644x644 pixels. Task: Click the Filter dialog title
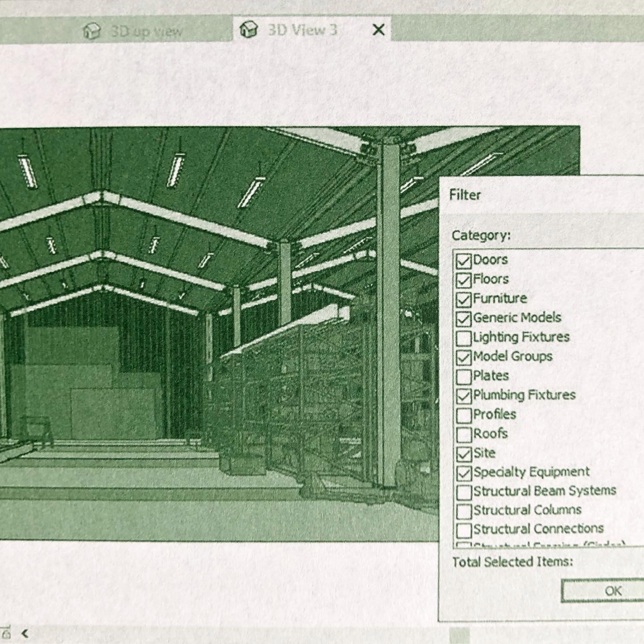[465, 195]
